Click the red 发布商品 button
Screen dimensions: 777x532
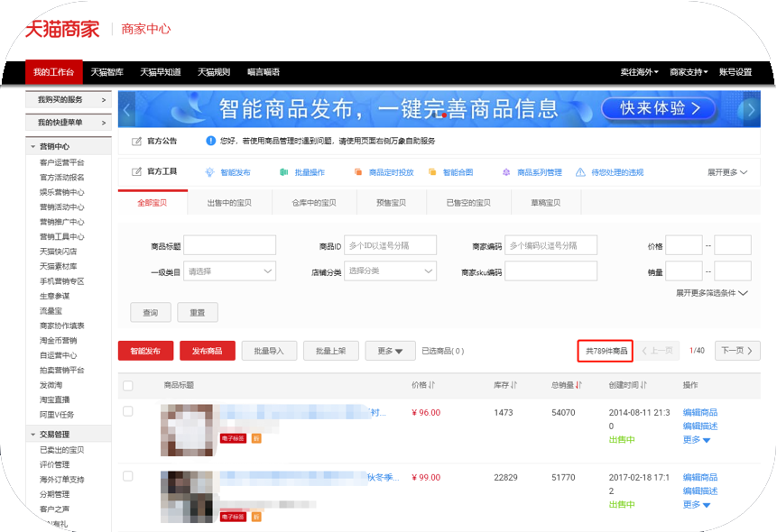coord(208,351)
